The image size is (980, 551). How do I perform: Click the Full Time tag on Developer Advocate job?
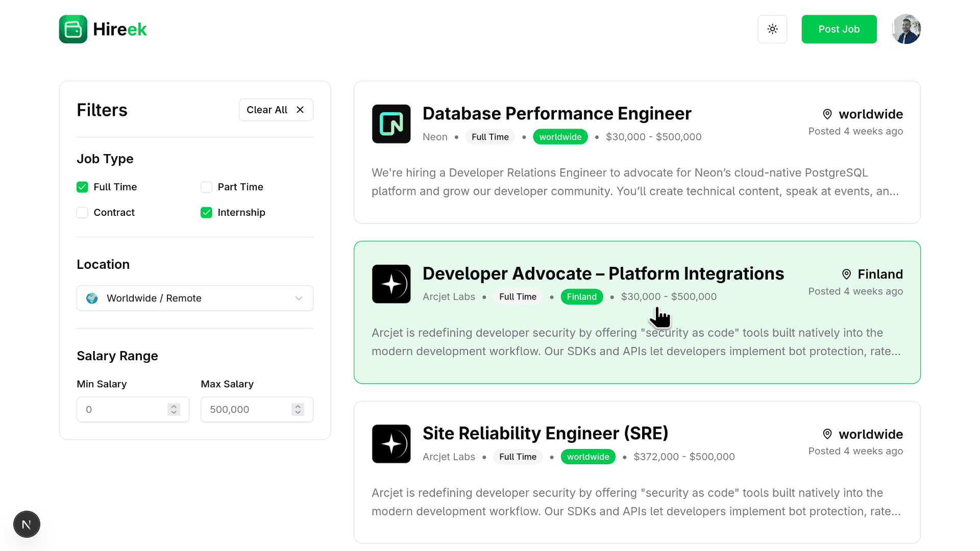(x=518, y=296)
